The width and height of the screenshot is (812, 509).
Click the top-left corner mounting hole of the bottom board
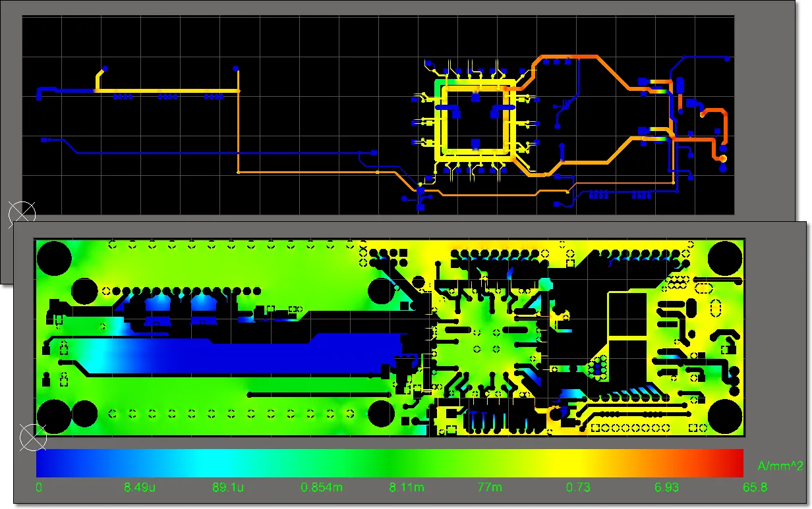click(54, 258)
